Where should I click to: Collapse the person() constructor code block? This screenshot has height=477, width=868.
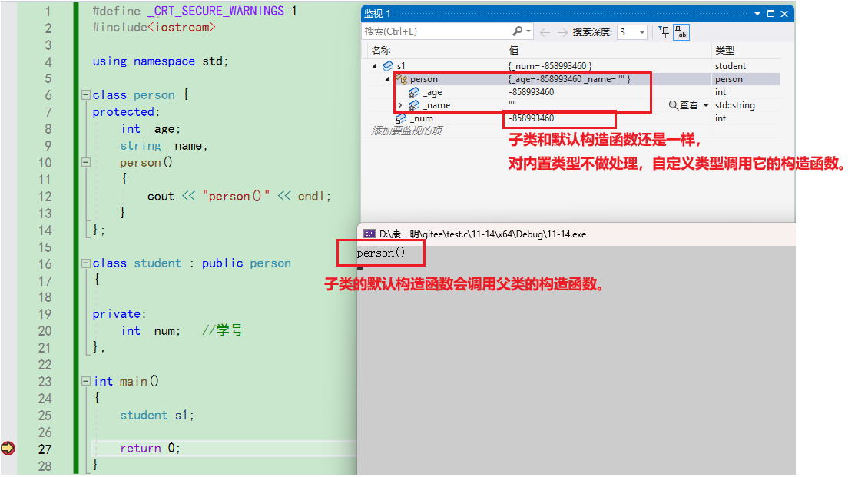tap(86, 162)
